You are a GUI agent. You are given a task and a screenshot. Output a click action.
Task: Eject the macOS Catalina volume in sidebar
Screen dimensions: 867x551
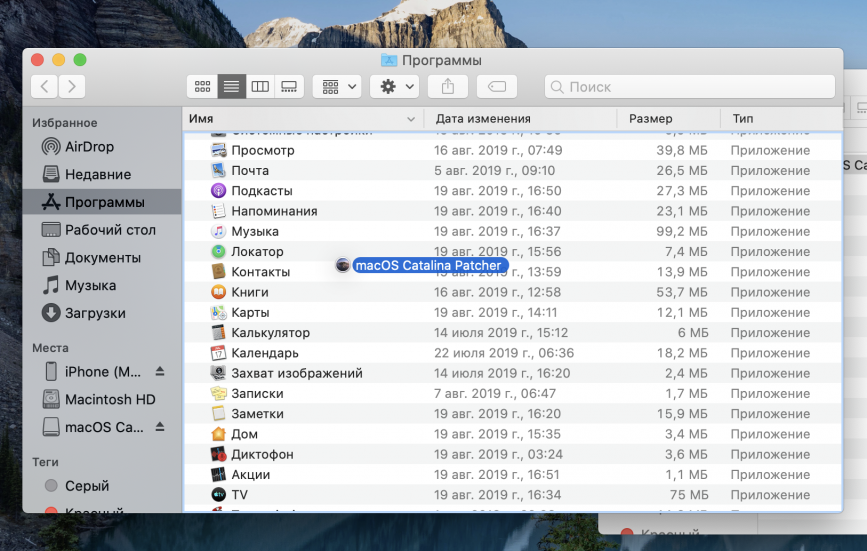pos(160,427)
